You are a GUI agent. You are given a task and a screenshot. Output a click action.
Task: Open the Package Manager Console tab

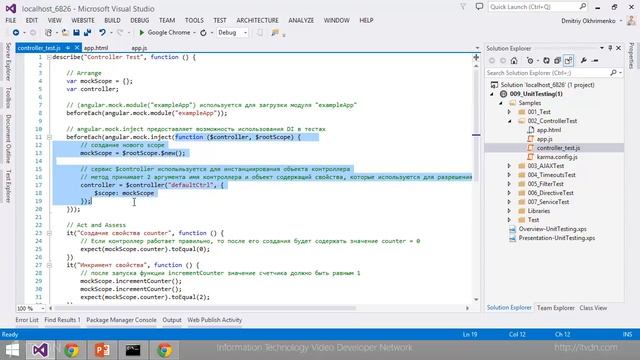[x=121, y=320]
